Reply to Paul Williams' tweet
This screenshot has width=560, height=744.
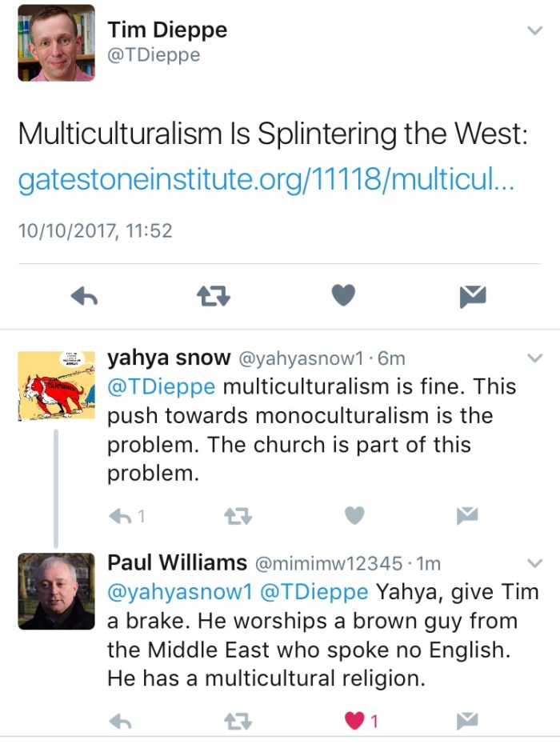click(x=120, y=722)
